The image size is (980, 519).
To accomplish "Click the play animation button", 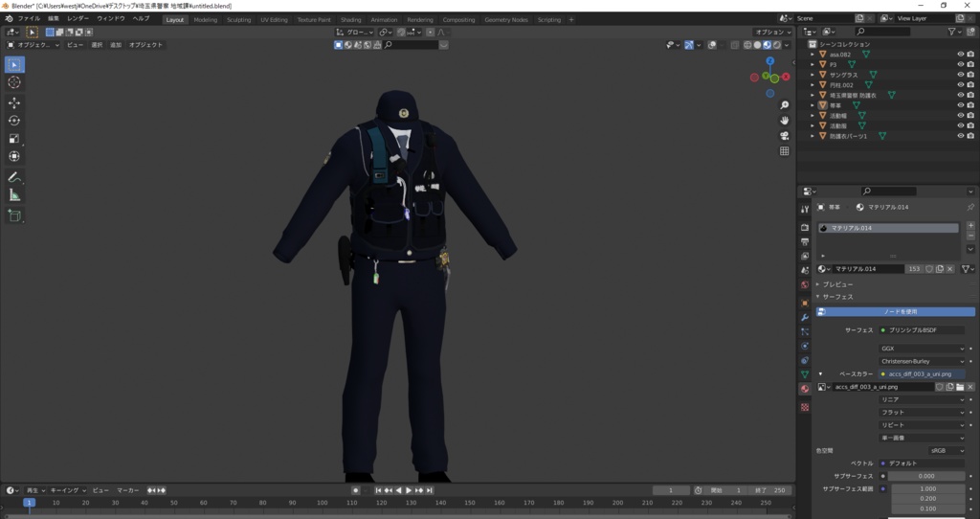I will 409,490.
